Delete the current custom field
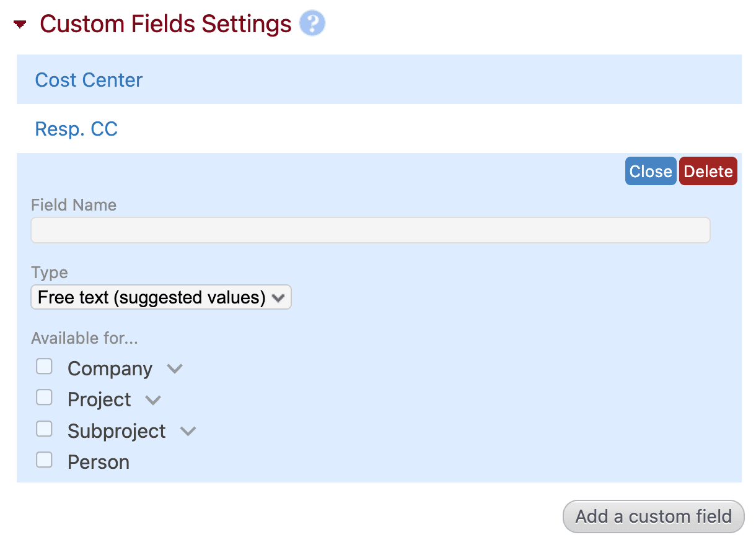 coord(708,171)
